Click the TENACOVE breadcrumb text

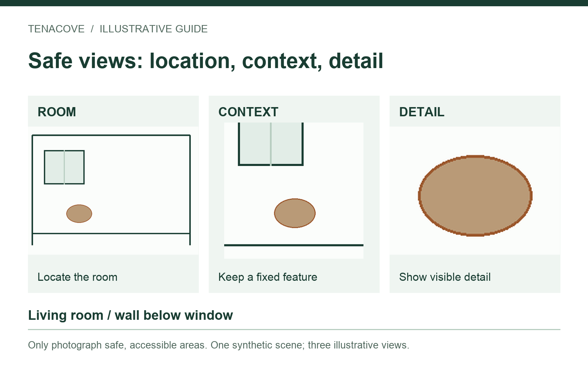(56, 29)
